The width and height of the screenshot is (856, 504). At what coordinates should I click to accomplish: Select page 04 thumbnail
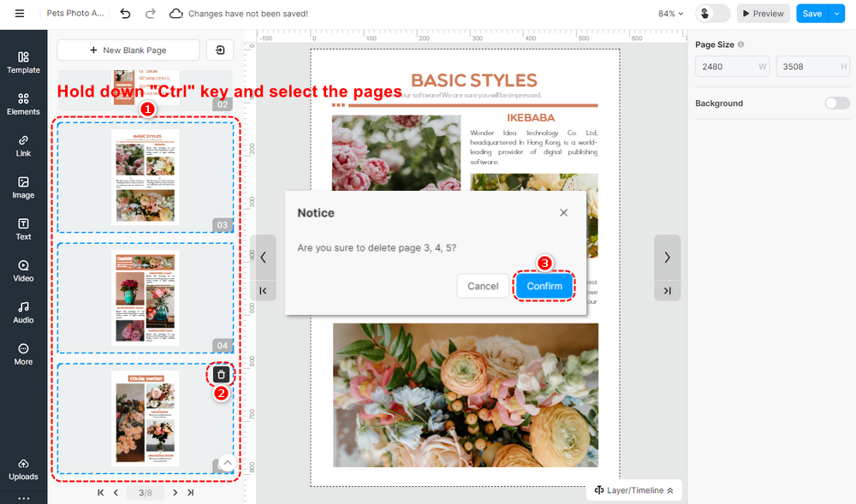click(x=146, y=298)
